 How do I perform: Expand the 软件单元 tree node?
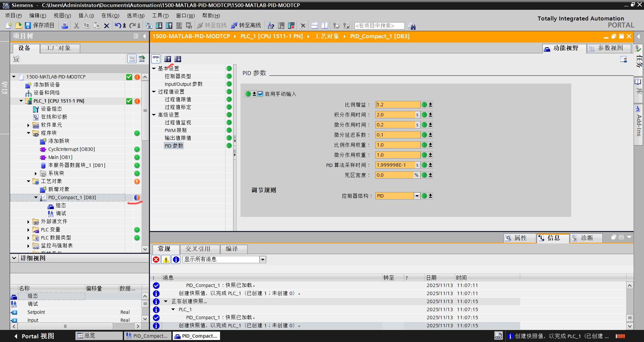tap(29, 125)
